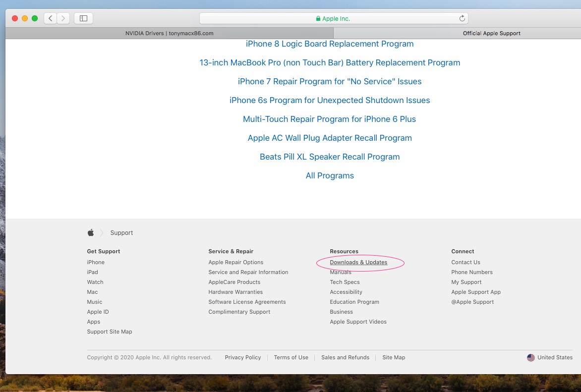This screenshot has height=392, width=581.
Task: Click the Support breadcrumb link
Action: (x=121, y=233)
